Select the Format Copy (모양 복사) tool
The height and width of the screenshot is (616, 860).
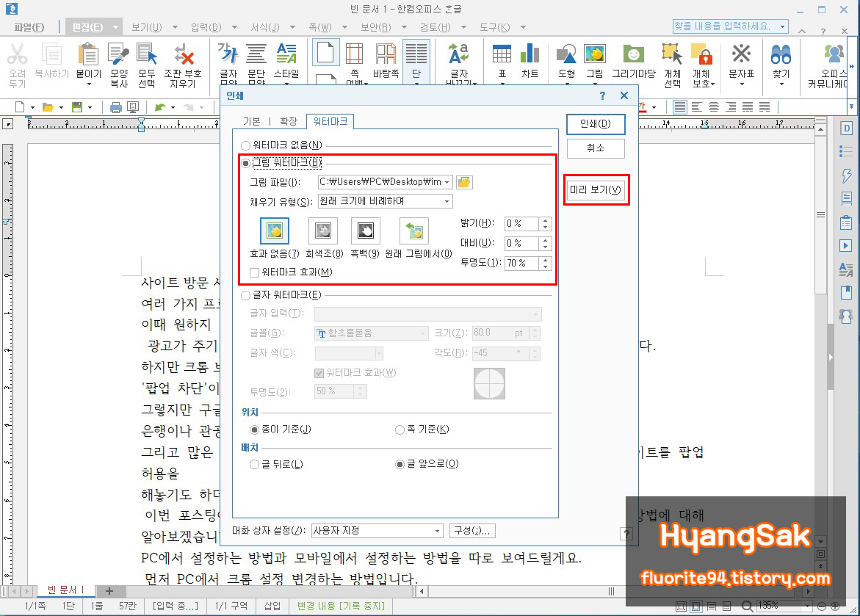click(x=118, y=55)
